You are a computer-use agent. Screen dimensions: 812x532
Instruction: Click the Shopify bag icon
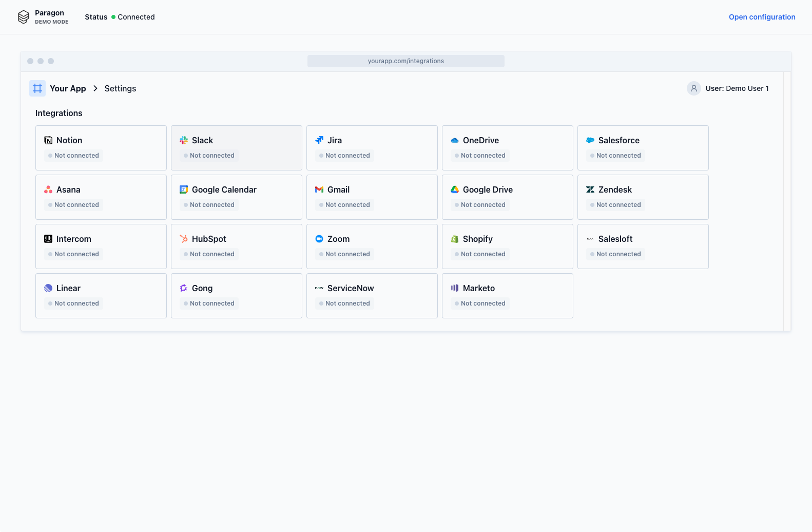click(x=455, y=239)
